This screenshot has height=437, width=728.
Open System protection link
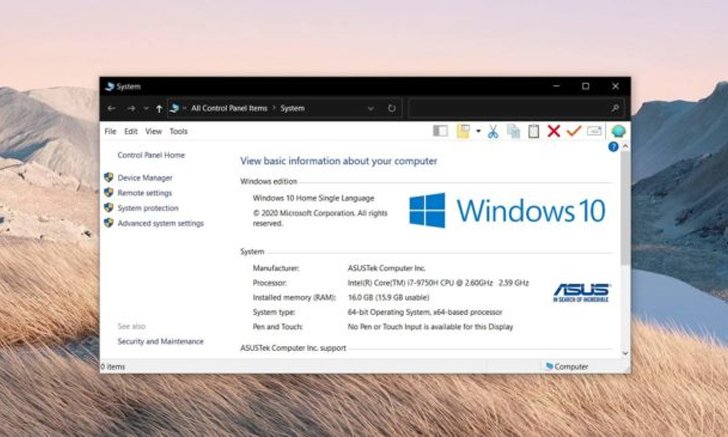[148, 208]
